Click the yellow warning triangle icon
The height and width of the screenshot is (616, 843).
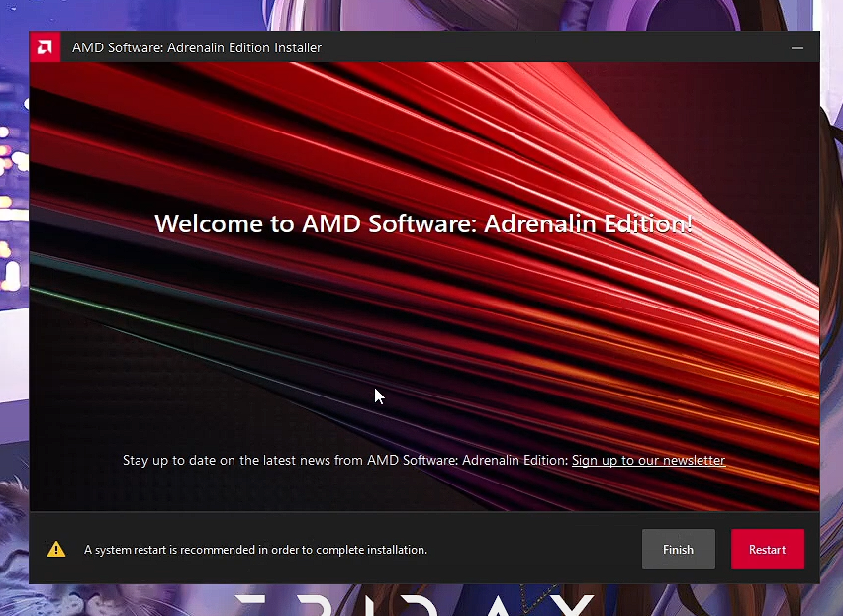point(56,549)
